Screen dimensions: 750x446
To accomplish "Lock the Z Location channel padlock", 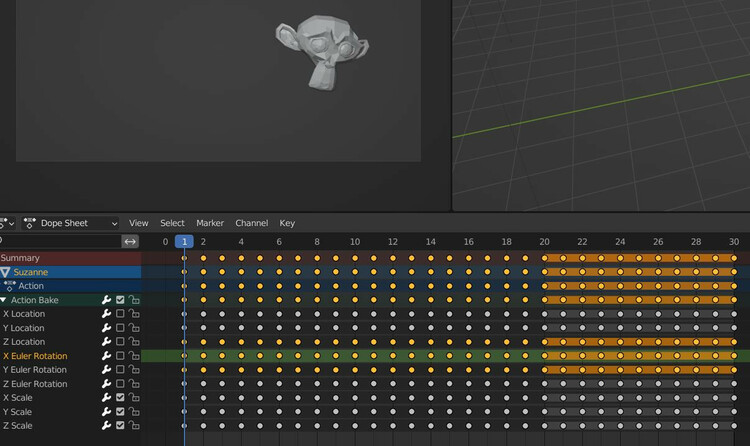I will coord(134,342).
